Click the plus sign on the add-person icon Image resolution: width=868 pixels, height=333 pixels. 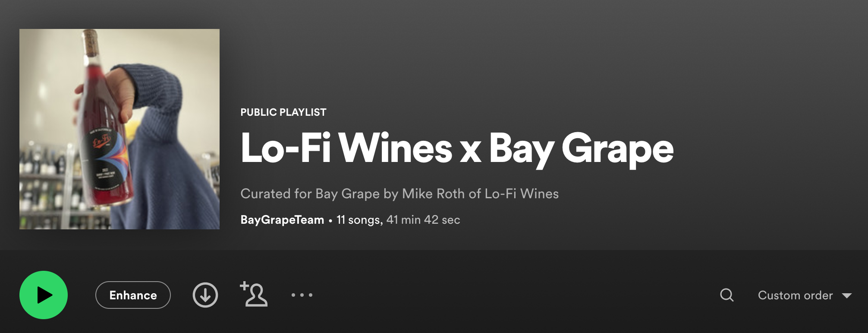(244, 285)
